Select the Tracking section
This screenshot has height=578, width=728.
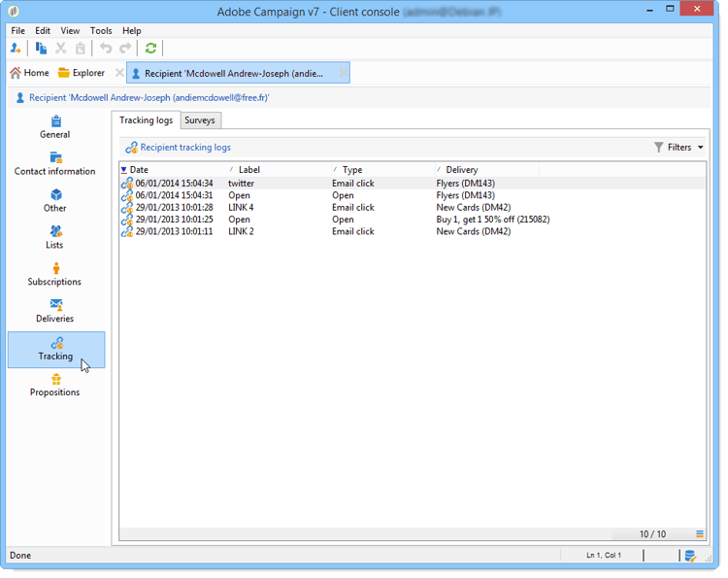[56, 350]
